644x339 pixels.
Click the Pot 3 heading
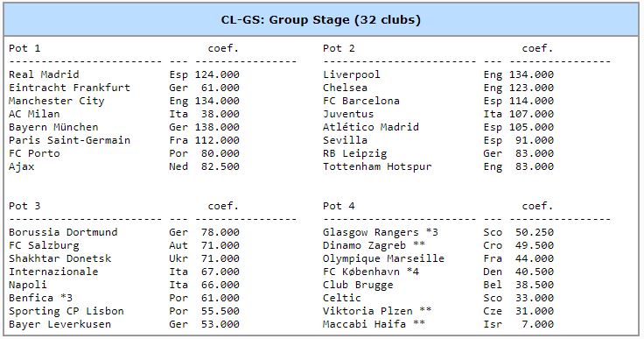pos(24,206)
